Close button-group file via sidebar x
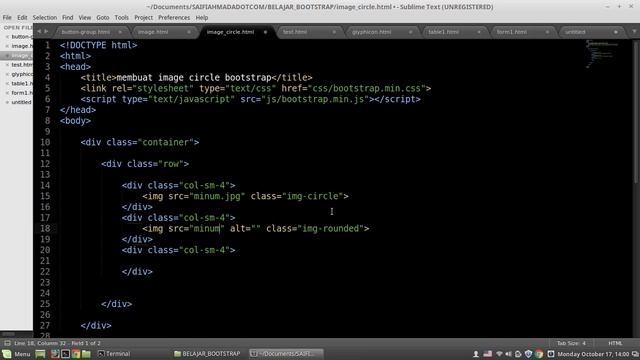The image size is (640, 360). click(x=7, y=37)
